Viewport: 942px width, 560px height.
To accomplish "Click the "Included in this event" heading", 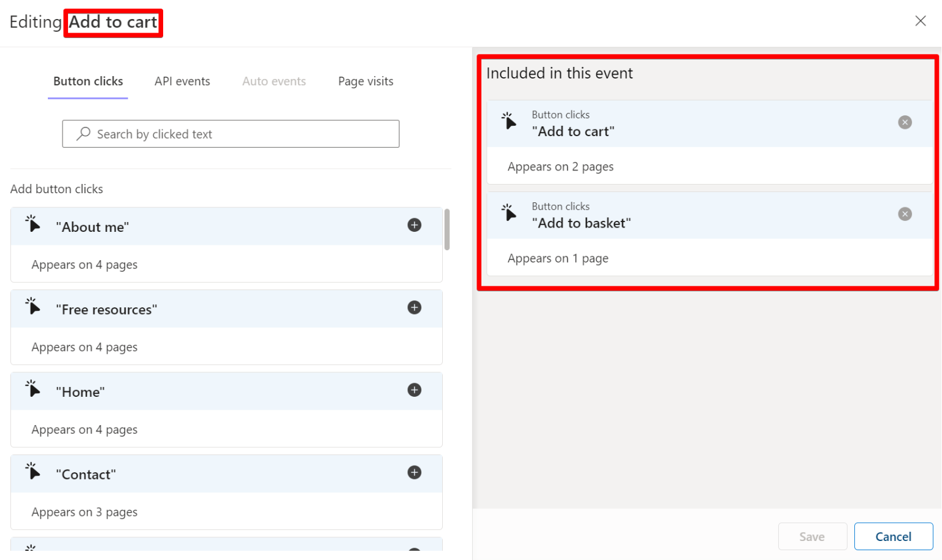I will point(559,74).
